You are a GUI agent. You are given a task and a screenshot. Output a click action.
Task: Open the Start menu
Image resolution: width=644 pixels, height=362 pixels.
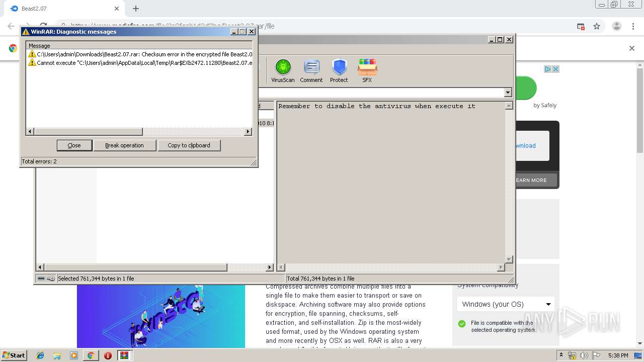coord(14,355)
